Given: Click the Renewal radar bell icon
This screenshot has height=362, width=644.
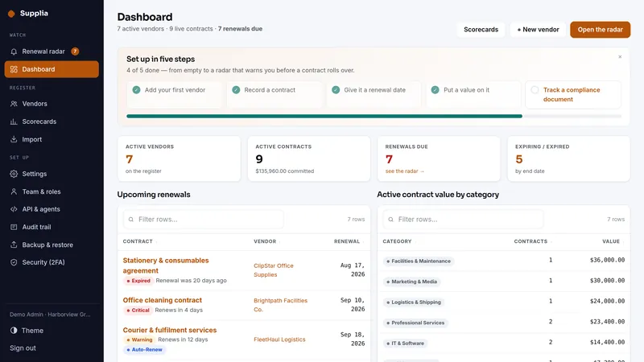Looking at the screenshot, I should [14, 51].
